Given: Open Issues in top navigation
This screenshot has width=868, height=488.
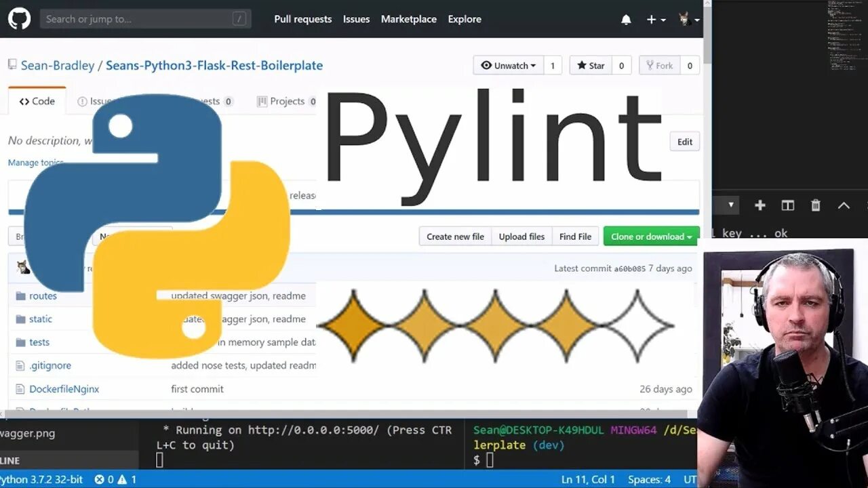Looking at the screenshot, I should point(356,19).
